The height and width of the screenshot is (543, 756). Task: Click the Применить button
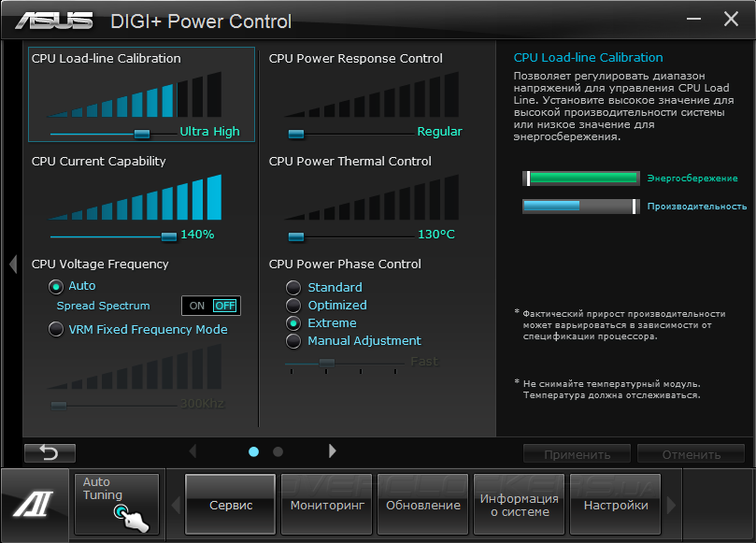(578, 454)
